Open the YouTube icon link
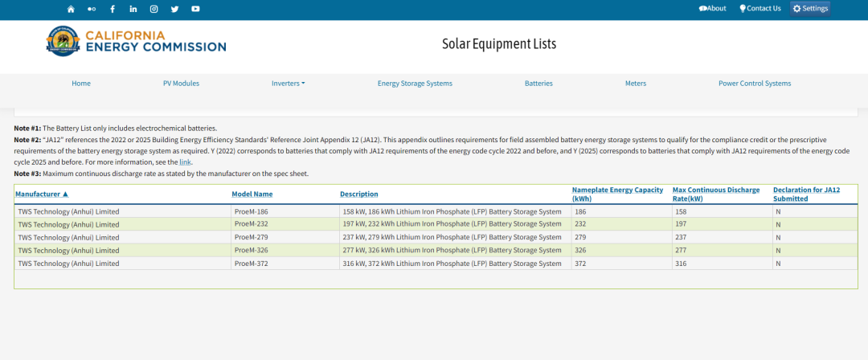The image size is (868, 360). coord(195,9)
